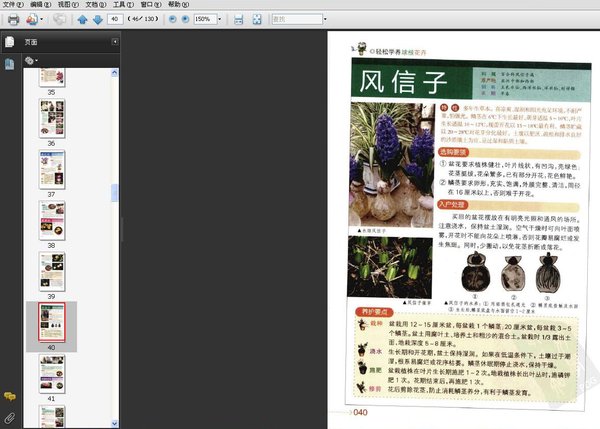Expand the find box dropdown arrow
Viewport: 600px width, 429px height.
pyautogui.click(x=325, y=19)
